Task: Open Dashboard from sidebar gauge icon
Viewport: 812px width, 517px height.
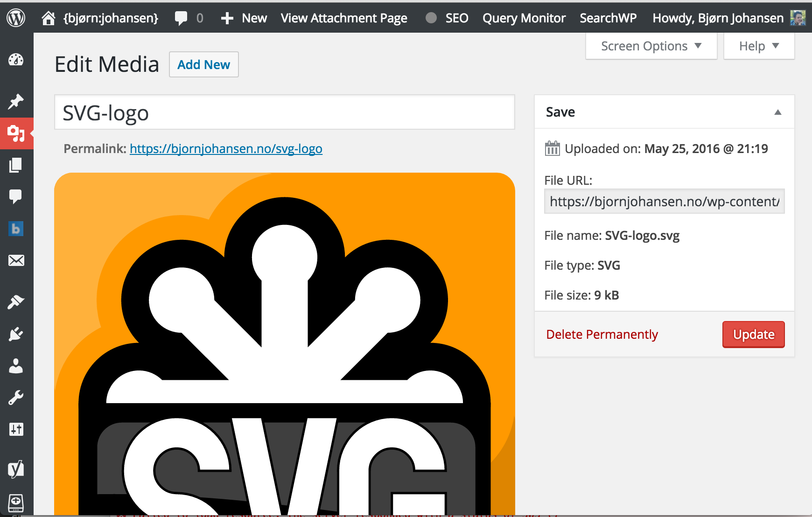Action: pos(16,60)
